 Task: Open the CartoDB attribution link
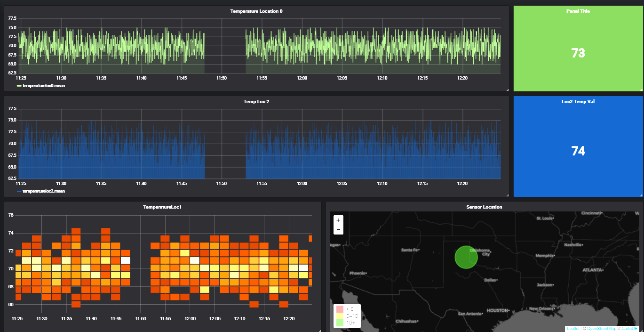pos(629,328)
